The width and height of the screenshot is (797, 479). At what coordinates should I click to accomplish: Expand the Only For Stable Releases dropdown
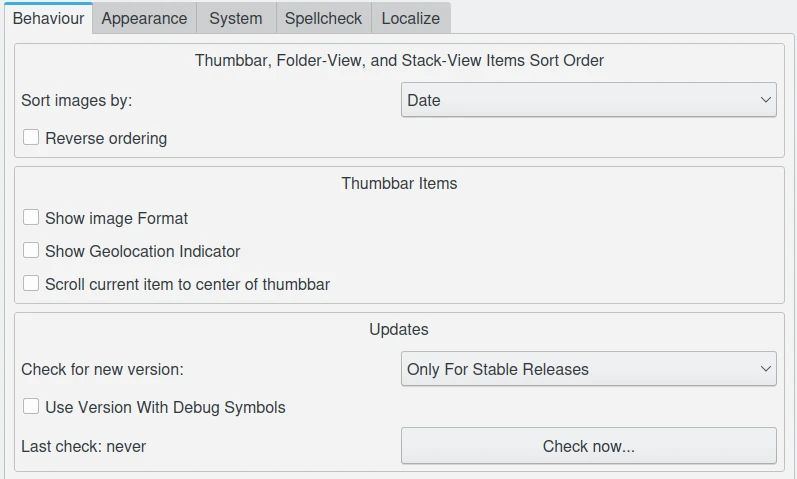click(x=588, y=369)
